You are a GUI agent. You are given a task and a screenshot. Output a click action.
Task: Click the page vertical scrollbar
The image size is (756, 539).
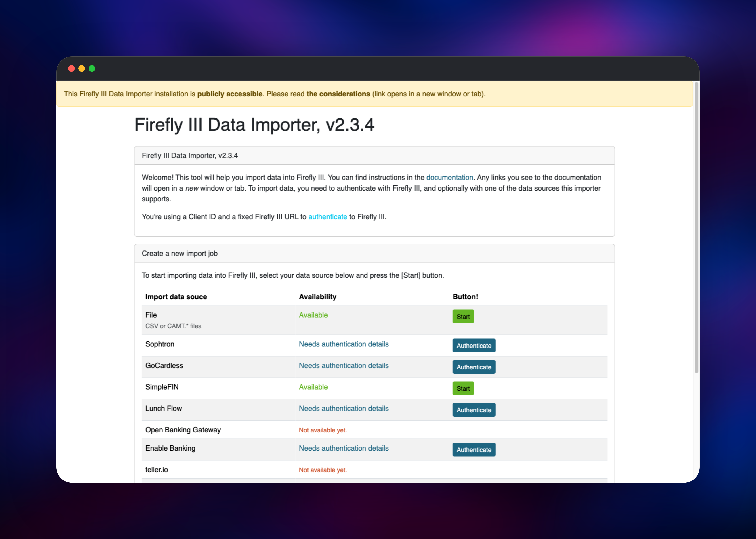point(696,228)
